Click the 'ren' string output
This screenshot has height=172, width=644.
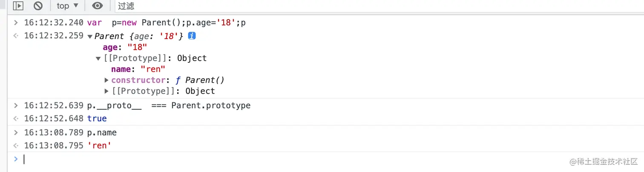99,146
